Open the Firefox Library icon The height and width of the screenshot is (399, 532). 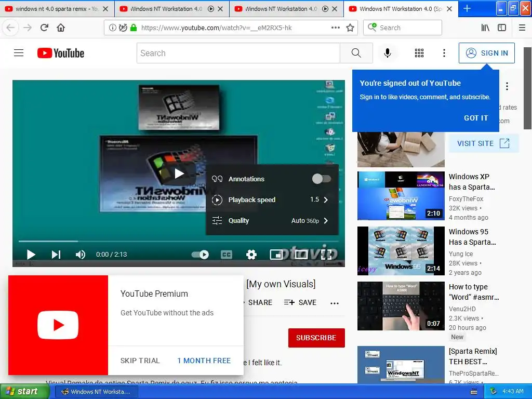485,28
